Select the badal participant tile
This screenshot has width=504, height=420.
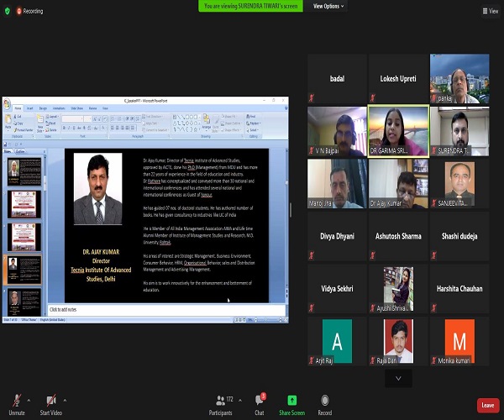(337, 79)
